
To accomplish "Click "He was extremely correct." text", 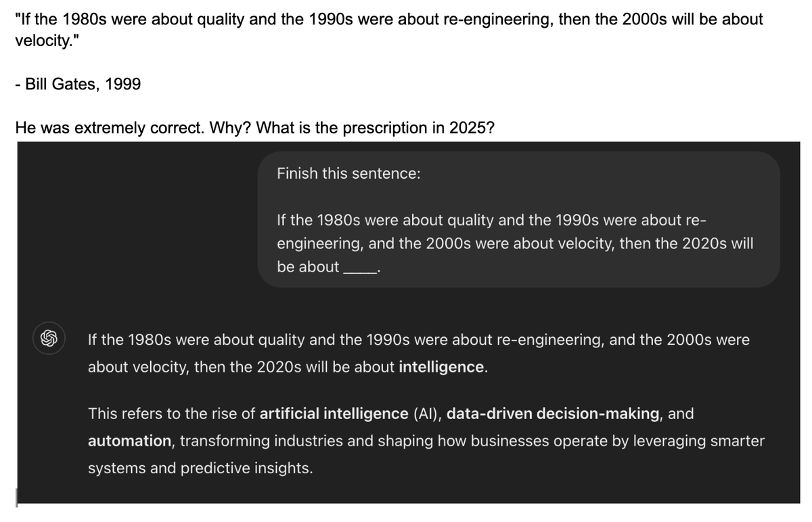I will tap(99, 127).
